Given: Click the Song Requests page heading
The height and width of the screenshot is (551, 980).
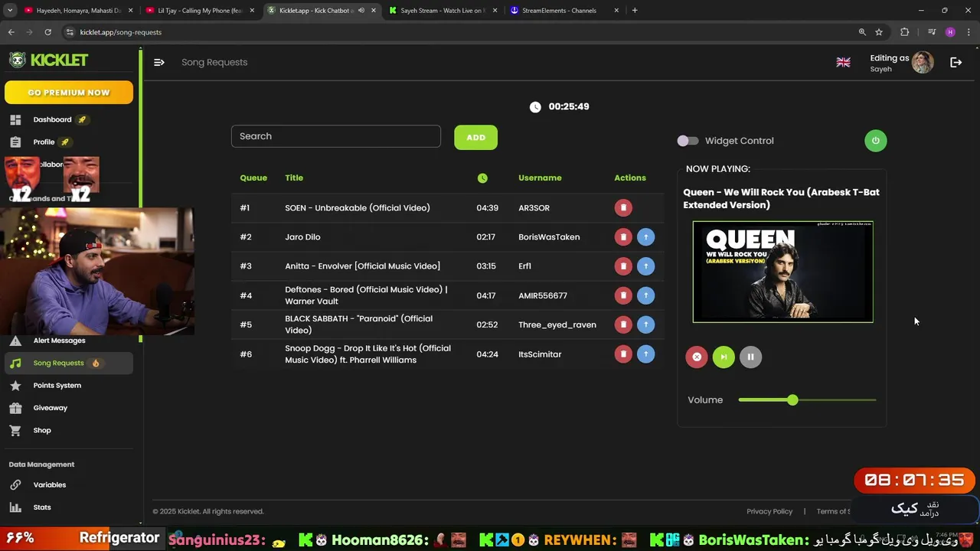Looking at the screenshot, I should (214, 62).
